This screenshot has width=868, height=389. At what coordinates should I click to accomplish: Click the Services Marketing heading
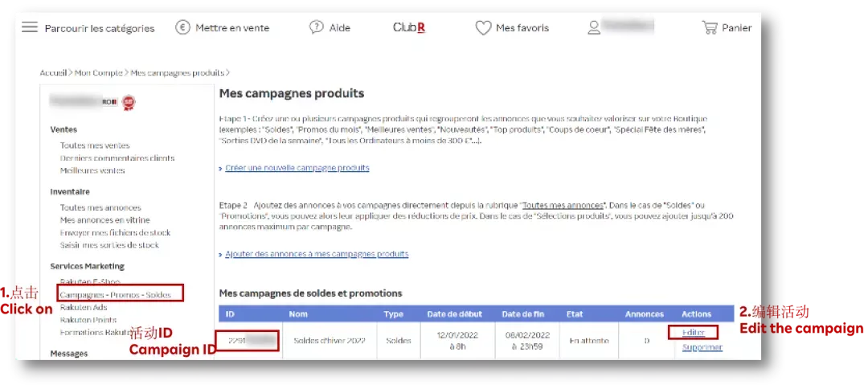pos(88,266)
